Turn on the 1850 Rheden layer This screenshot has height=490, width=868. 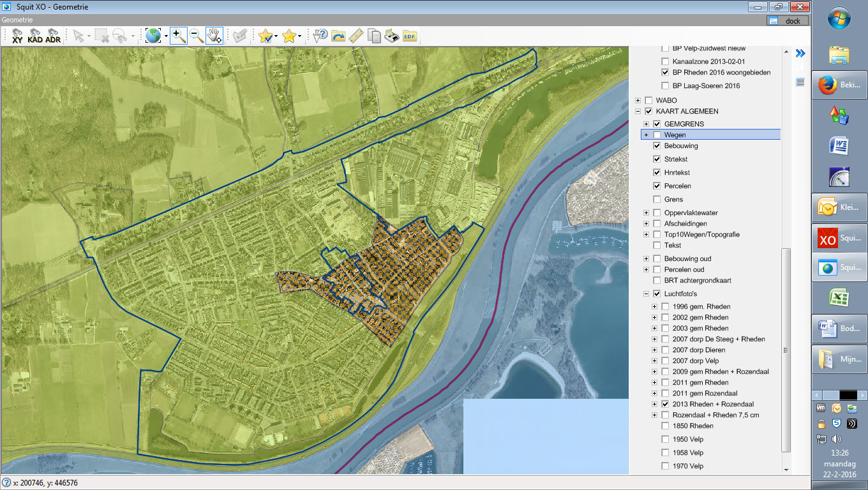(665, 426)
